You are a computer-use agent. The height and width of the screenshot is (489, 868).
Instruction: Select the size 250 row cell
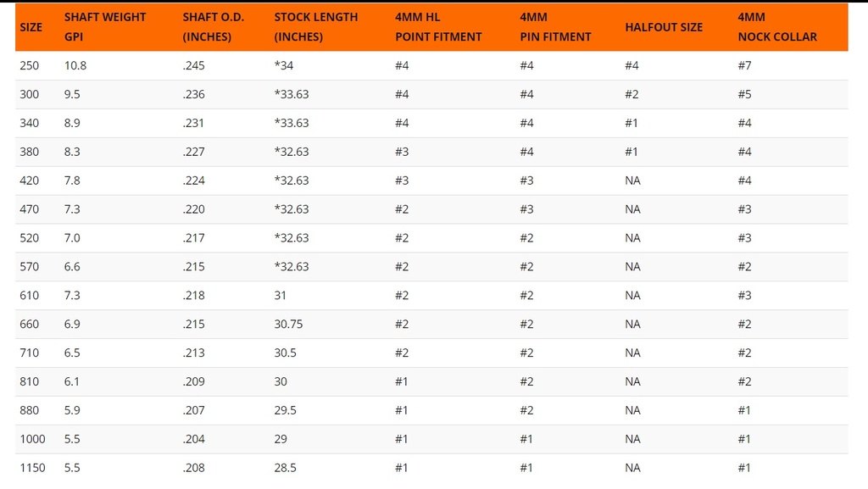pos(30,66)
